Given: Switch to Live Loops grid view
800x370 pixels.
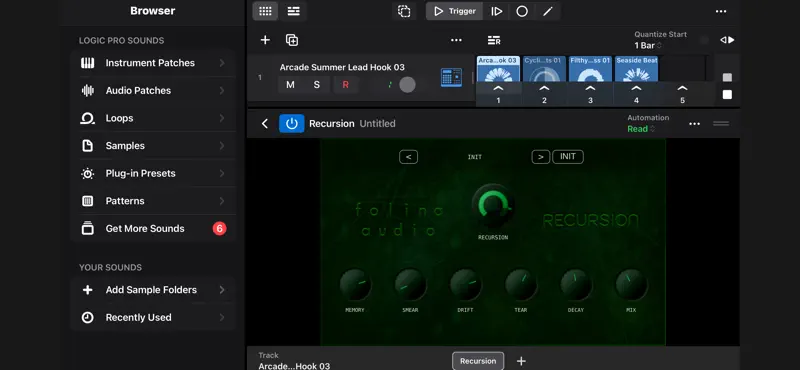Looking at the screenshot, I should [265, 11].
